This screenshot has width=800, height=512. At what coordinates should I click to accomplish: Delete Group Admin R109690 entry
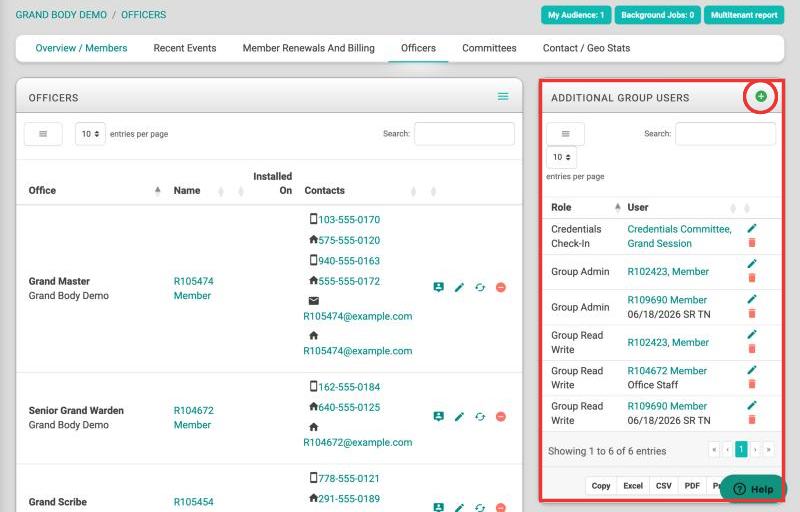[752, 313]
